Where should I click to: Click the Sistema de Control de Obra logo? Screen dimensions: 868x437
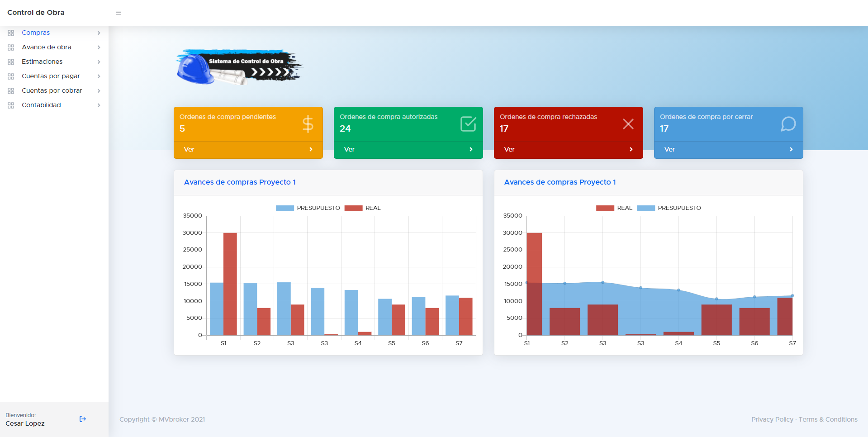(239, 67)
